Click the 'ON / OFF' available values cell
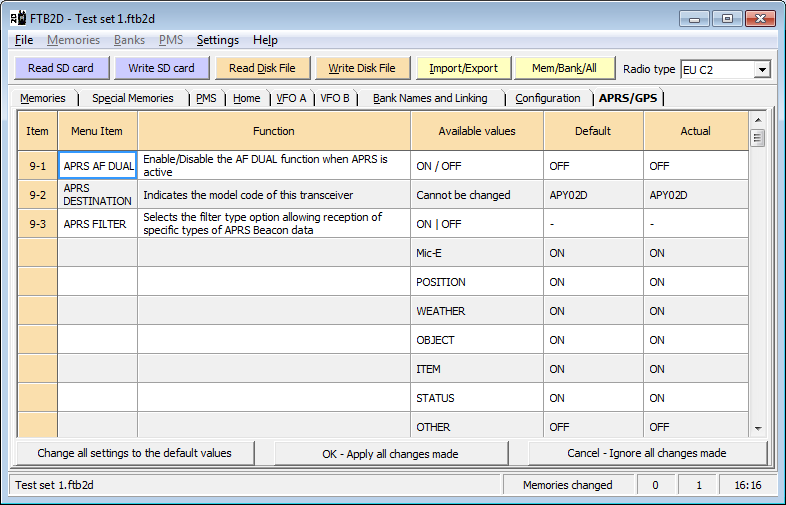 click(477, 165)
